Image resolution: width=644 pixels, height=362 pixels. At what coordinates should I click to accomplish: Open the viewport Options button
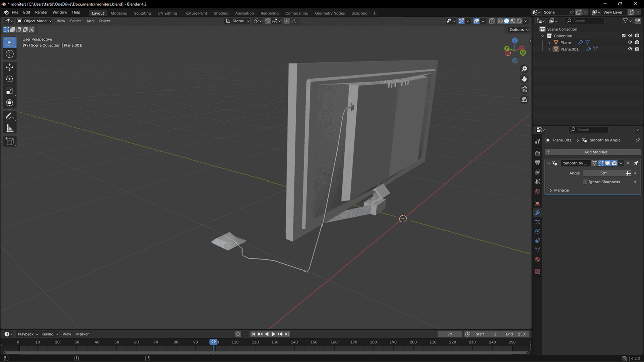[519, 30]
